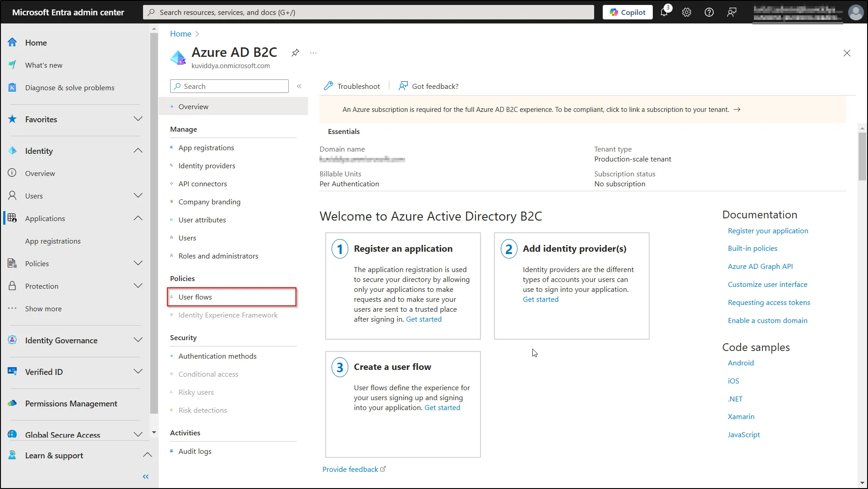Open Authentication methods menu item

(x=217, y=356)
